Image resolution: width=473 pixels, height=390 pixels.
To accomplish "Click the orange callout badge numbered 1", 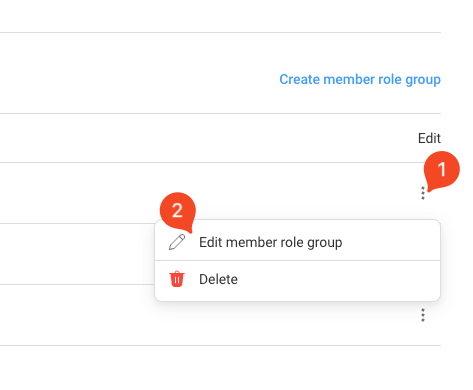I will click(x=442, y=169).
